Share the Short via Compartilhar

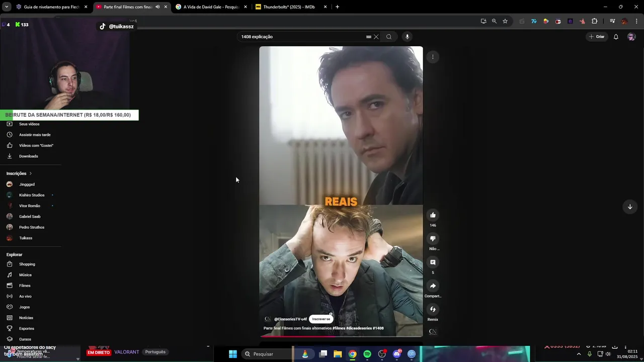pos(433,286)
